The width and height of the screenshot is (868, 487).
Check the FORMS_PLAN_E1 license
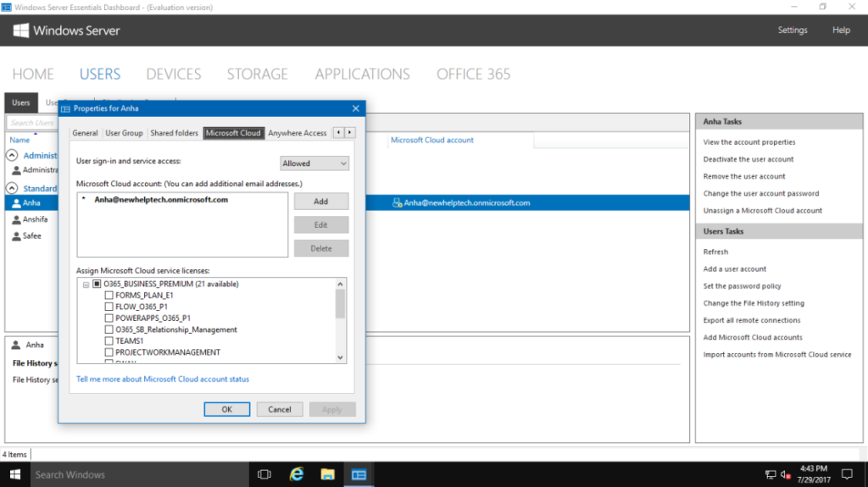tap(108, 296)
